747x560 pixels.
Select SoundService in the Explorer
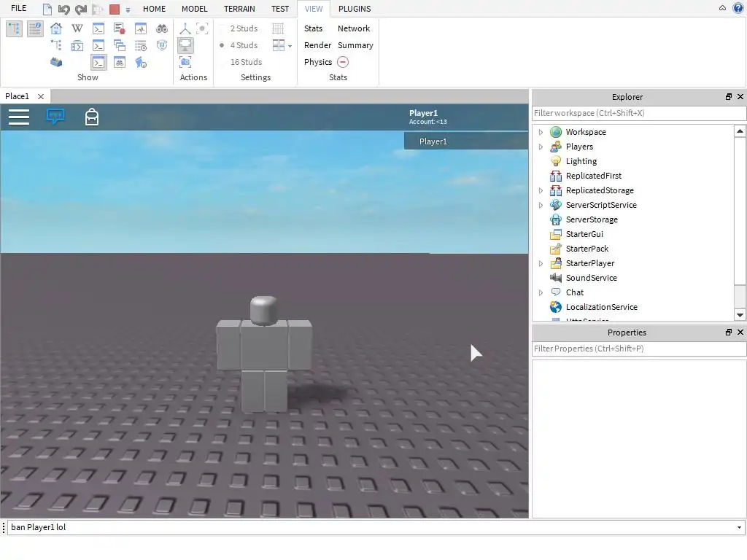tap(591, 278)
